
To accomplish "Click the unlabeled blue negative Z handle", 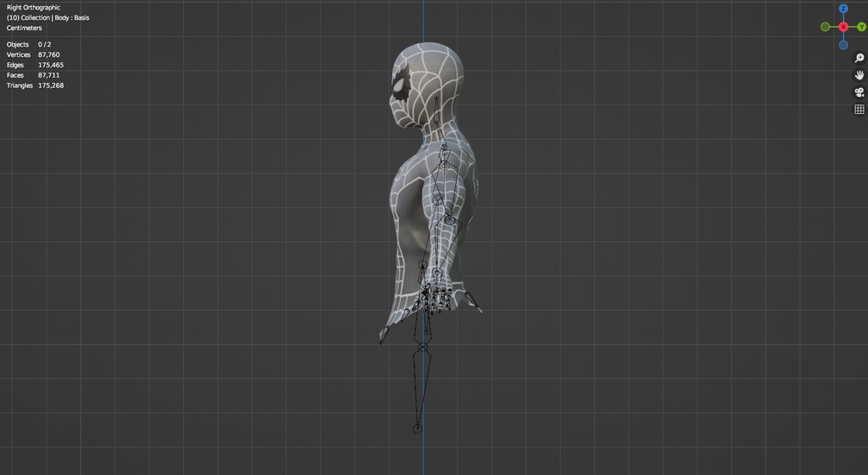I will pos(843,45).
